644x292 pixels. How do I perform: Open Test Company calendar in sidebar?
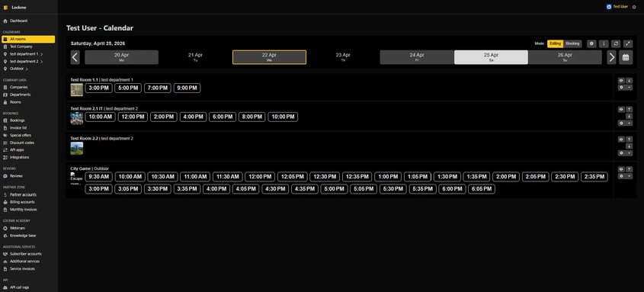21,47
